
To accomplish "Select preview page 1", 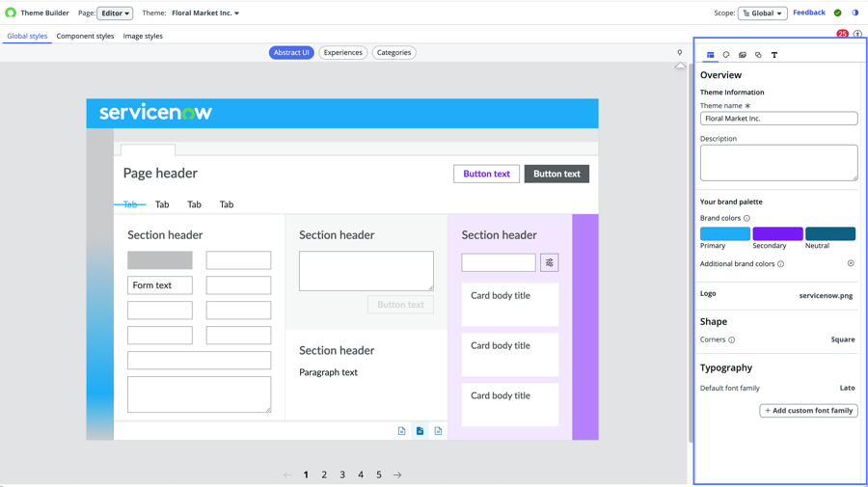I will (x=306, y=474).
